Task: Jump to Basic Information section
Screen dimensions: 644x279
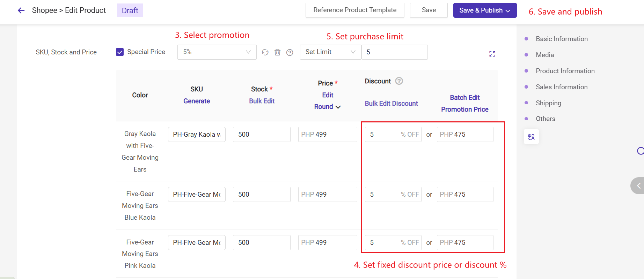Action: pyautogui.click(x=562, y=39)
